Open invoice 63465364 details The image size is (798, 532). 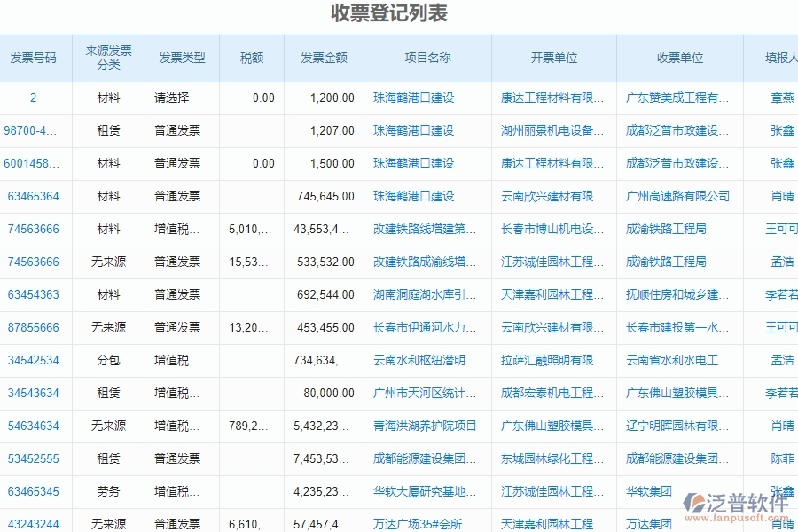click(34, 196)
